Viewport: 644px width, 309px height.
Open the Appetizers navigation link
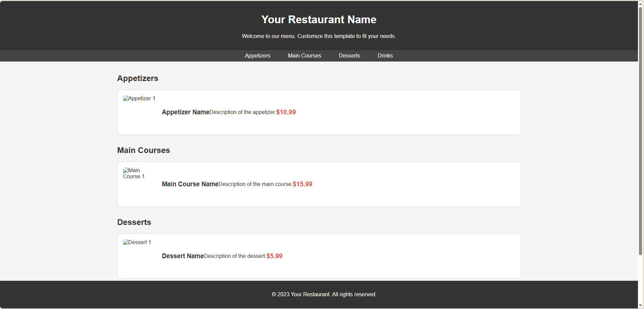[257, 55]
